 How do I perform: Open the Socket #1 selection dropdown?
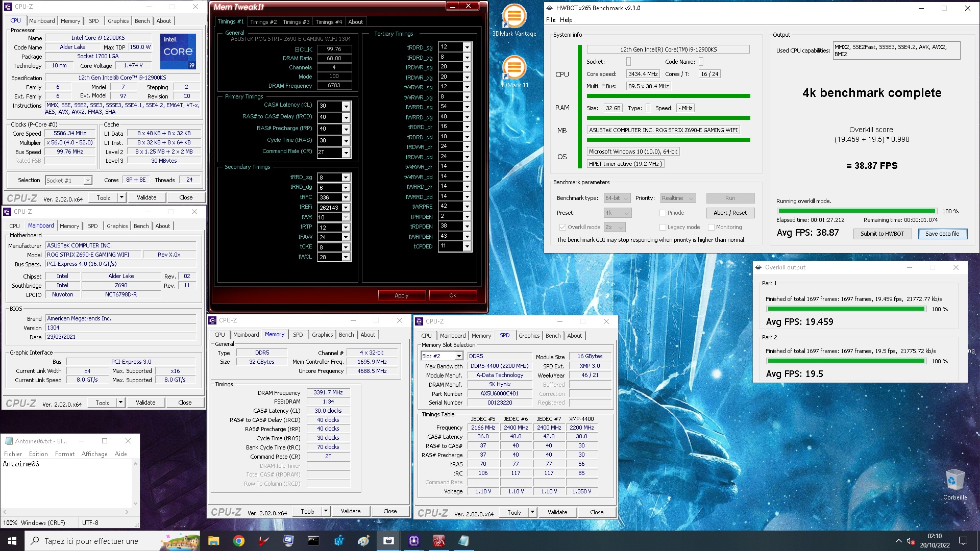click(x=68, y=180)
